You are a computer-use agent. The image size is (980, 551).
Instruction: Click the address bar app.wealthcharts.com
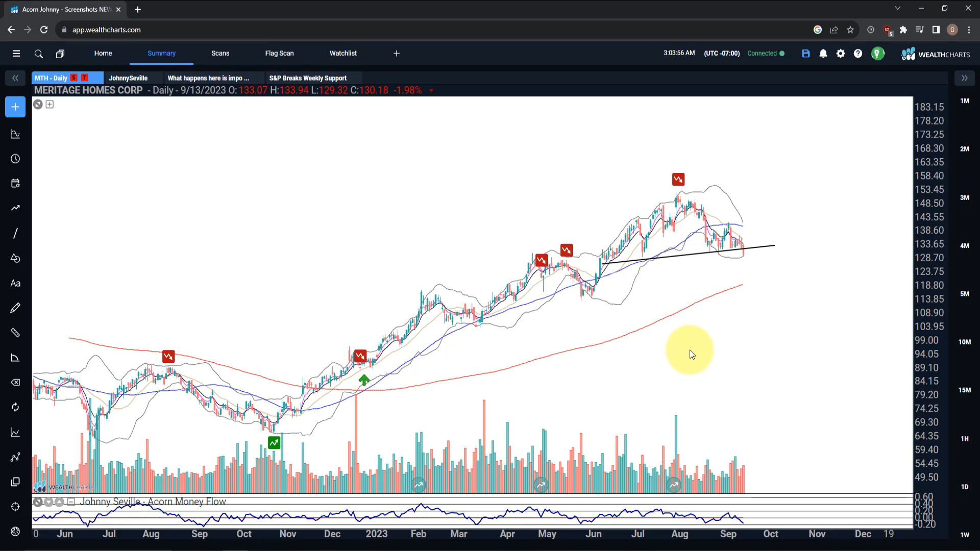coord(106,30)
